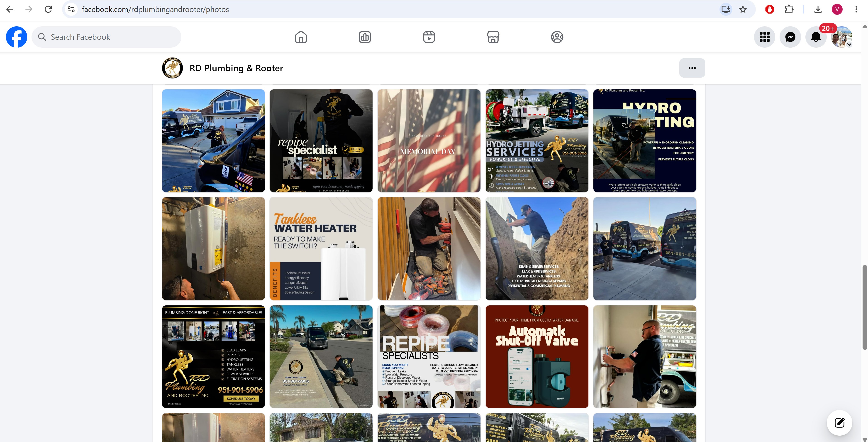Click the RD Plumbing & Rooter profile logo
The image size is (868, 442).
click(173, 68)
